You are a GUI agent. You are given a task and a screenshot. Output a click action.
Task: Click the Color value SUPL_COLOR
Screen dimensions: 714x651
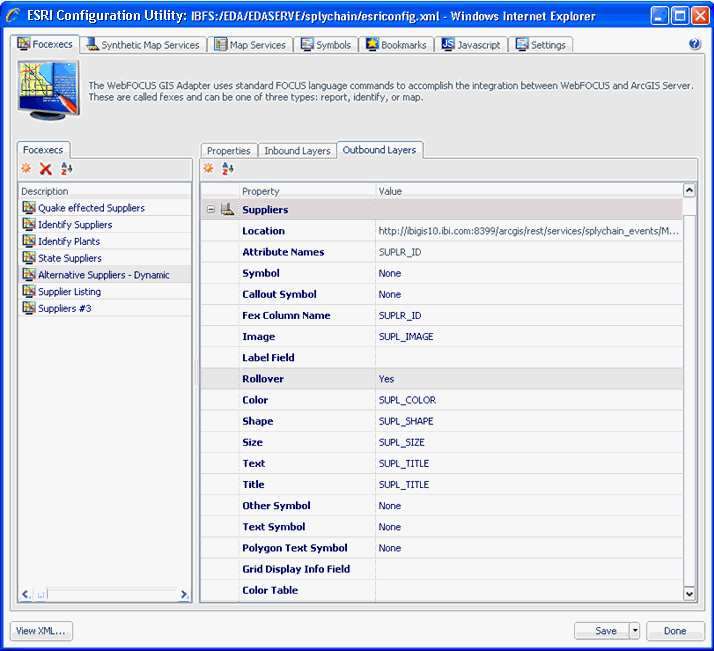[407, 400]
